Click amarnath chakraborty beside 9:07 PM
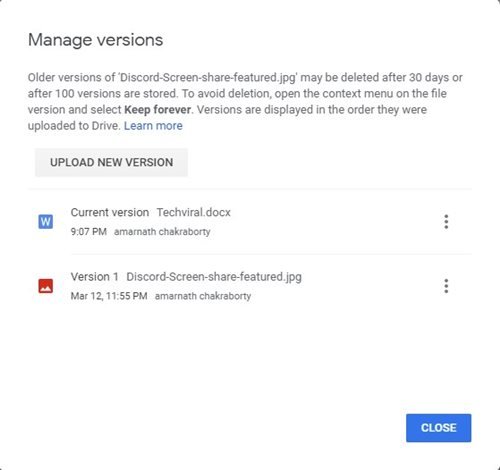 click(162, 231)
